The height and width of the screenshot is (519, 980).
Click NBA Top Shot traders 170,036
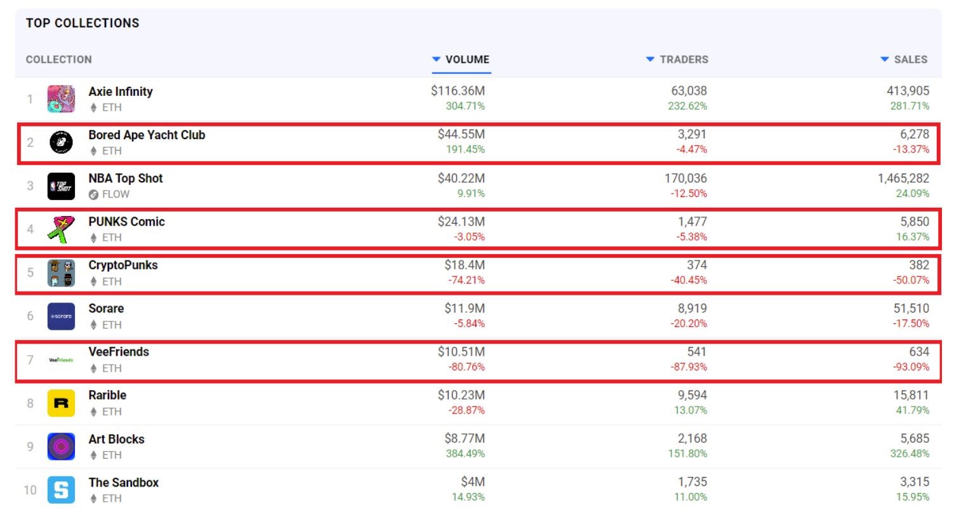tap(685, 179)
